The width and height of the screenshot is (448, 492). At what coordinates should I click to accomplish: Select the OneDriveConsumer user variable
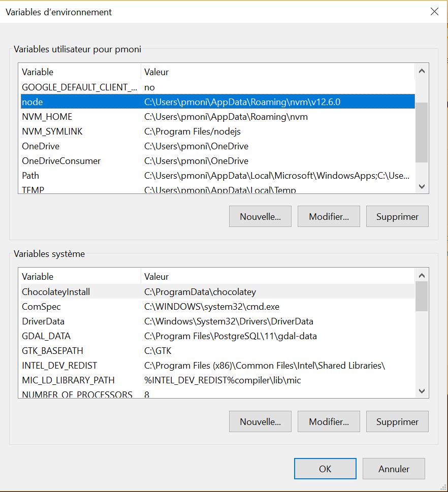[x=218, y=160]
